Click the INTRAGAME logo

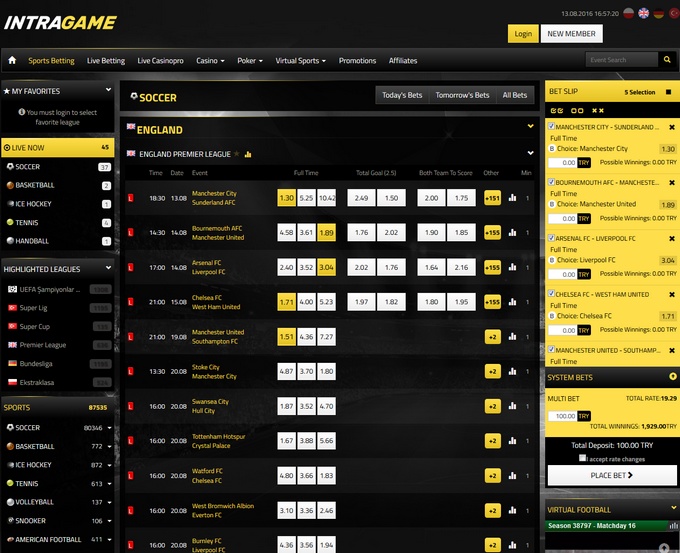coord(60,23)
